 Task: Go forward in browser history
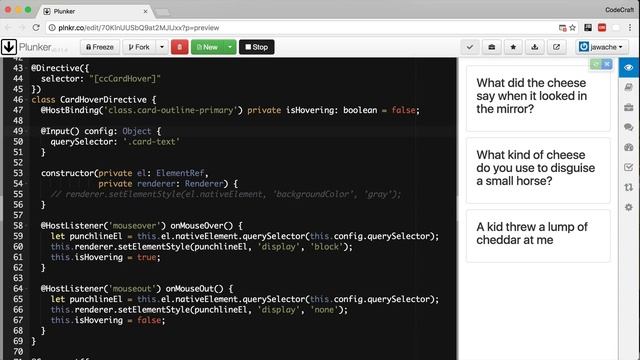(x=22, y=27)
